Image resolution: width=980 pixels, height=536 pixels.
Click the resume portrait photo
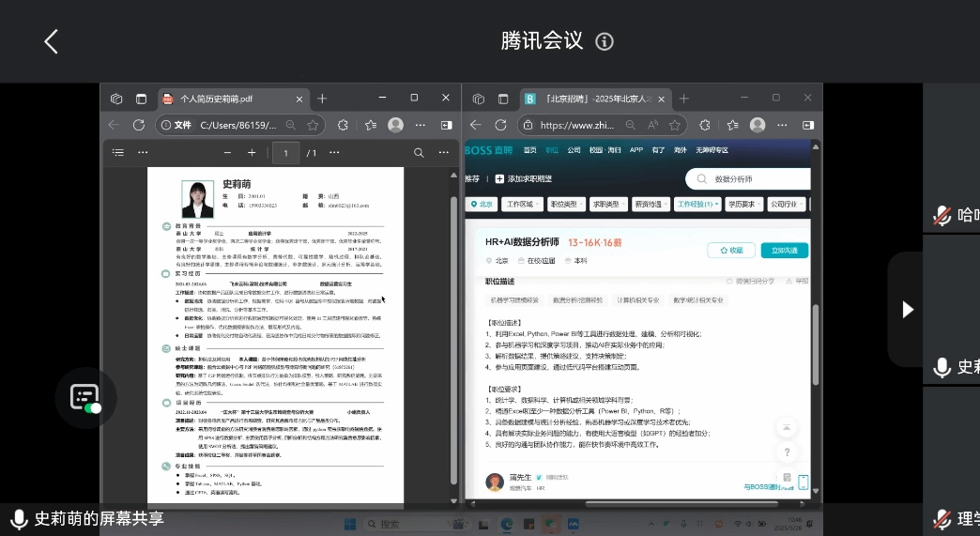(197, 199)
